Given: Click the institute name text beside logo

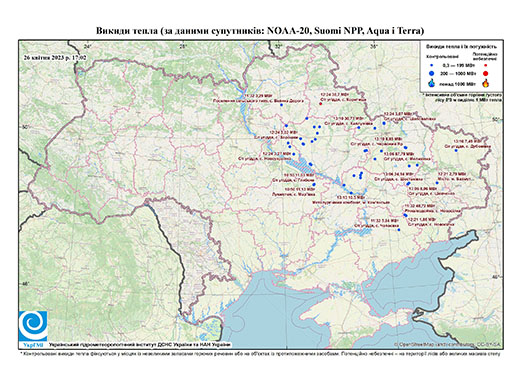Looking at the screenshot, I should point(139,345).
